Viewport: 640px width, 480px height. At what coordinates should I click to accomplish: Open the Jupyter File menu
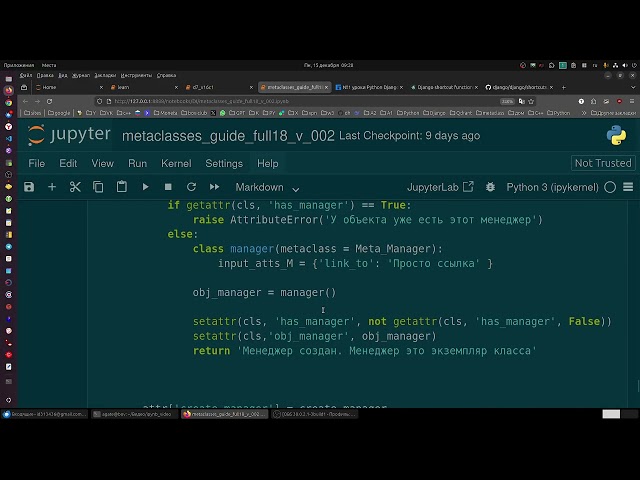tap(36, 163)
